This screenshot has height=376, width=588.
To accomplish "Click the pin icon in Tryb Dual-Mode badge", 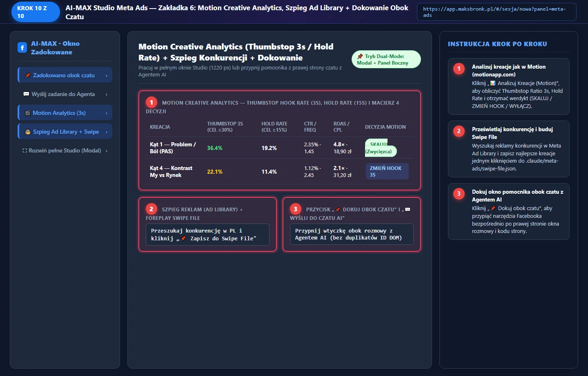I will 360,56.
